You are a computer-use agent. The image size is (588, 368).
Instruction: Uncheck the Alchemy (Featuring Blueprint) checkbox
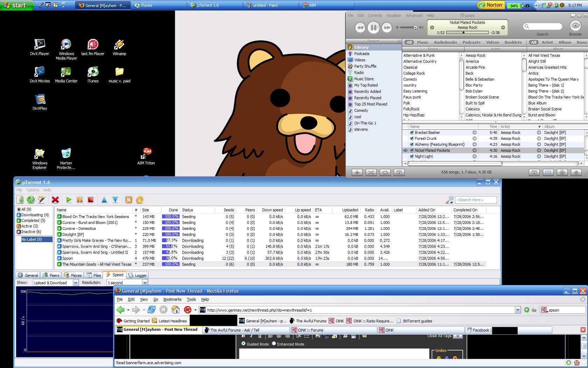412,144
